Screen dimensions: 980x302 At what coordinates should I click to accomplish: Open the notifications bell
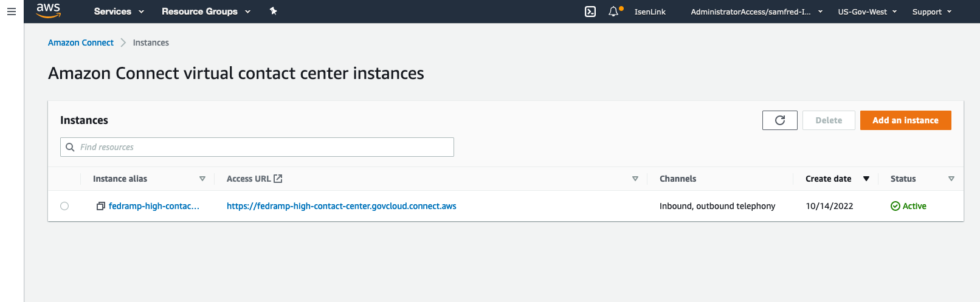(x=613, y=12)
